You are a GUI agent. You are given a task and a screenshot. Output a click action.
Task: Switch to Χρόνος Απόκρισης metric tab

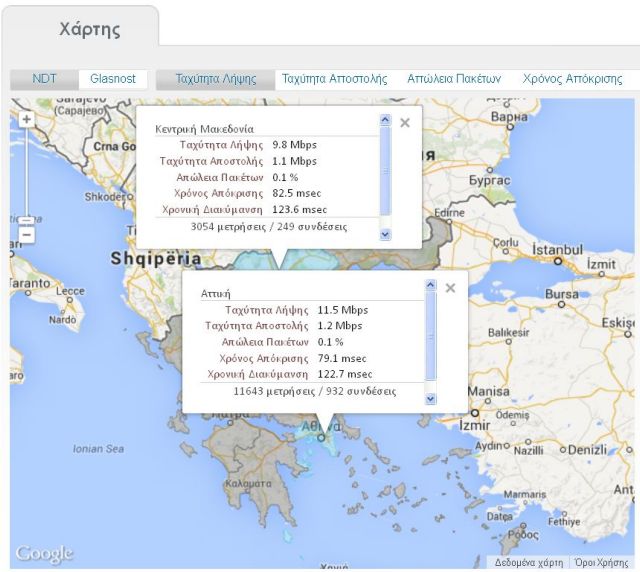click(x=573, y=78)
